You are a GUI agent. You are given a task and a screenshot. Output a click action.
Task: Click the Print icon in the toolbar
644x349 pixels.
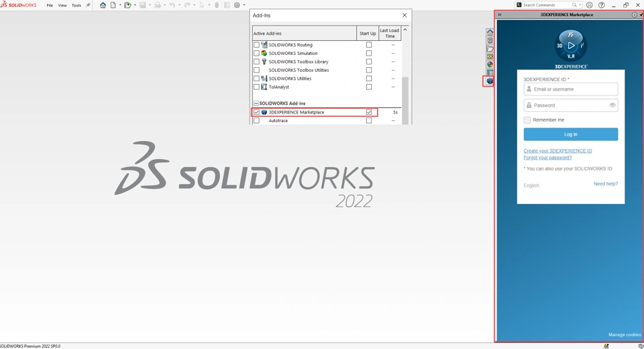tap(157, 5)
